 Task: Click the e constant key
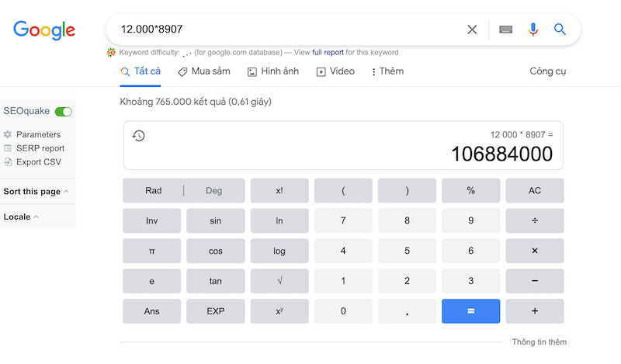151,281
